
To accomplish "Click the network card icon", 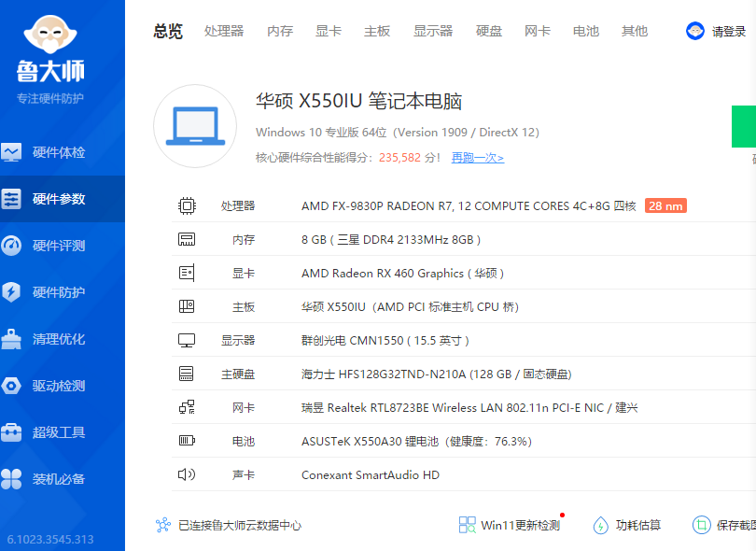I will pyautogui.click(x=187, y=407).
